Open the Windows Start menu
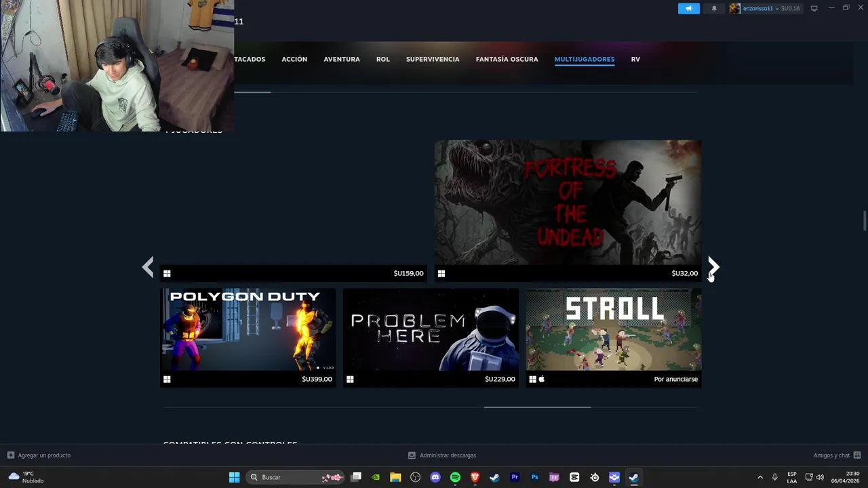Screen dimensions: 868x488 pyautogui.click(x=234, y=477)
